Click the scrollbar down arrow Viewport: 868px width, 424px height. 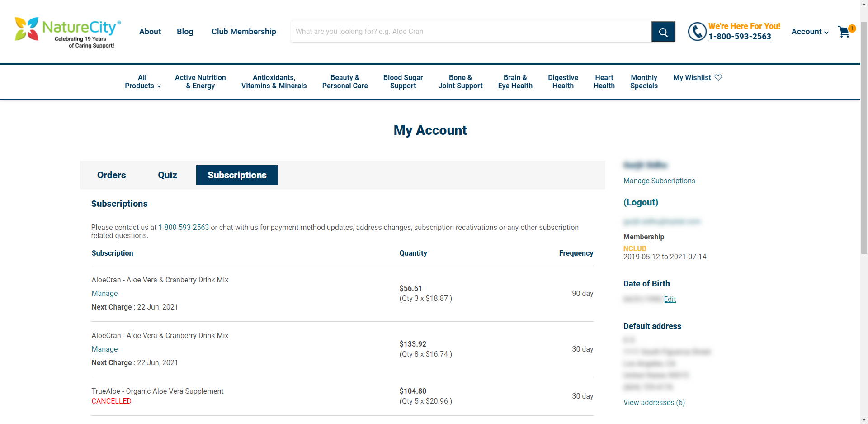[x=864, y=420]
